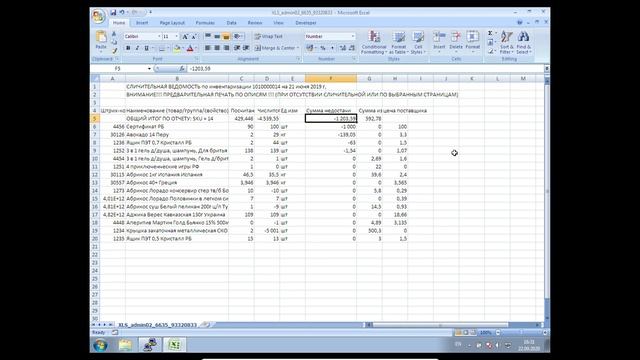Toggle italic formatting
640x360 pixels.
coord(137,48)
